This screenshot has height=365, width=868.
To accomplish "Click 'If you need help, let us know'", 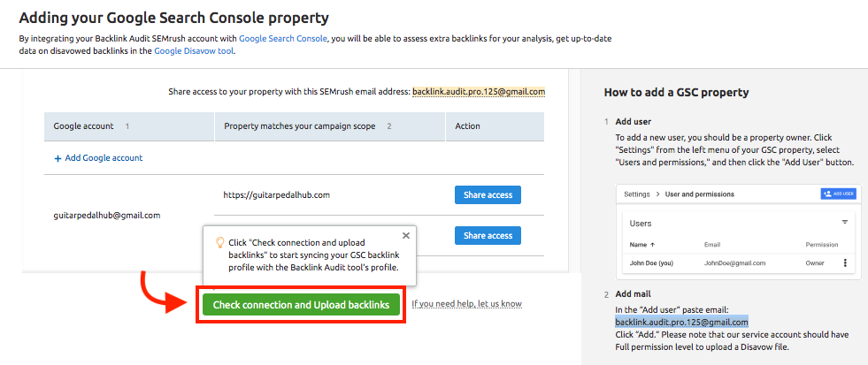I will click(466, 304).
